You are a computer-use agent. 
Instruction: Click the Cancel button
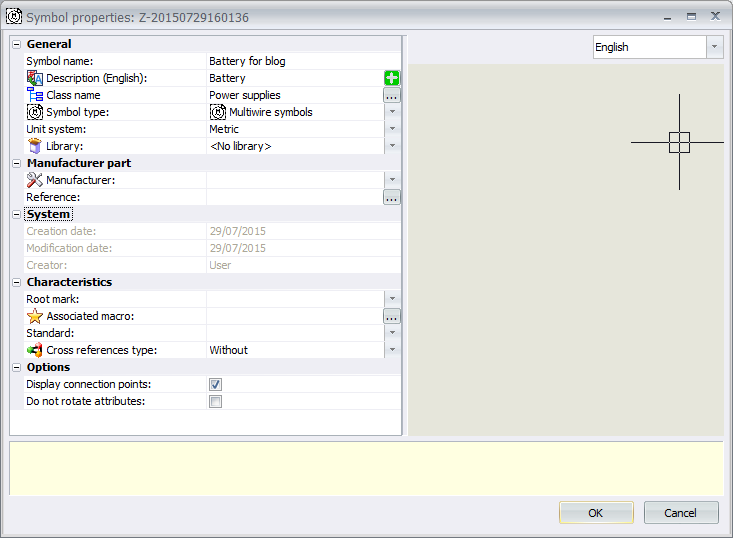click(x=681, y=513)
